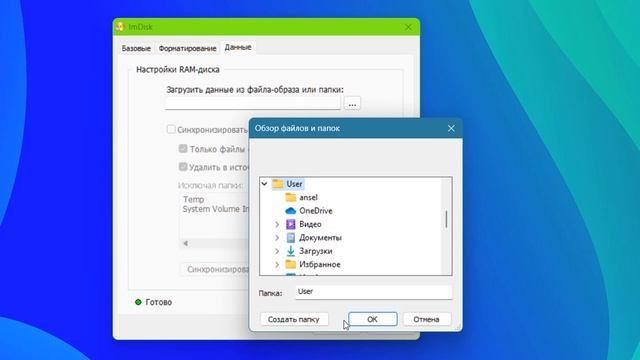This screenshot has width=640, height=360.
Task: Click the Документы library icon
Action: (x=291, y=238)
